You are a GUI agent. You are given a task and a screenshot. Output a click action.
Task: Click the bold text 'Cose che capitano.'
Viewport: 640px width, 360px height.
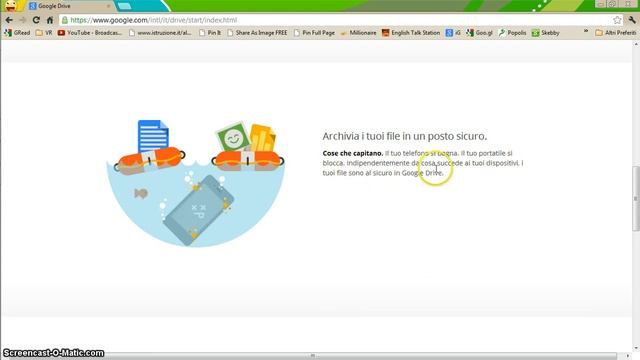[353, 153]
